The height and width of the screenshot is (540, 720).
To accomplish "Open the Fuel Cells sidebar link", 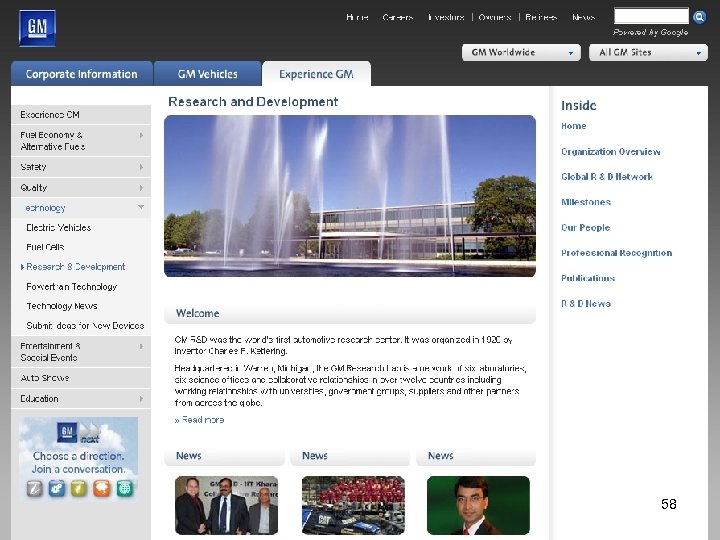I will tap(45, 247).
